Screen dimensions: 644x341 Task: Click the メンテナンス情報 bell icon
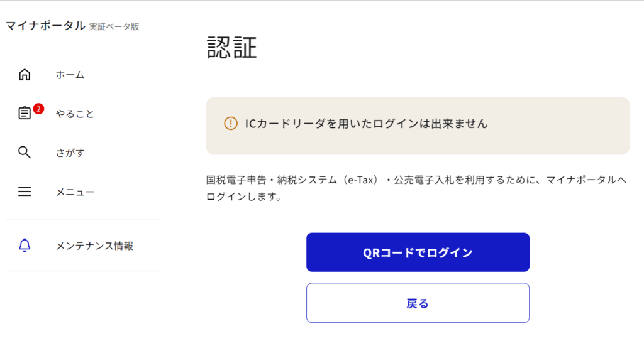(25, 246)
